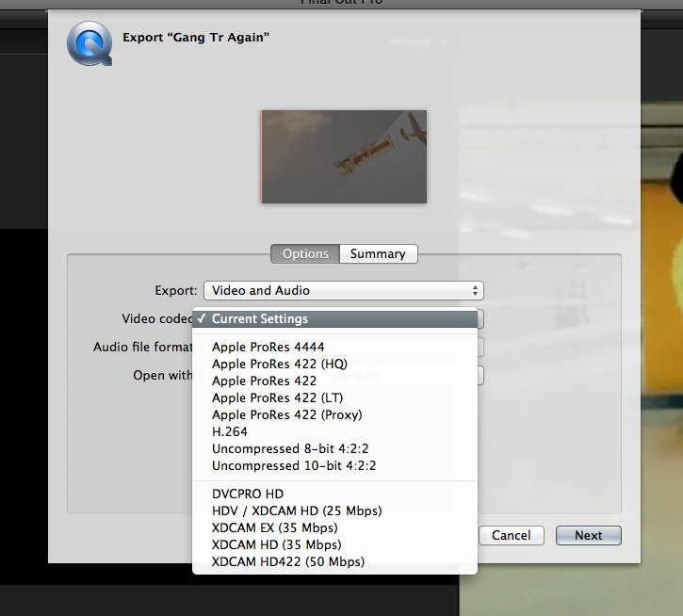Pick XDCAM EX (35 Mbps)
683x616 pixels.
335,528
